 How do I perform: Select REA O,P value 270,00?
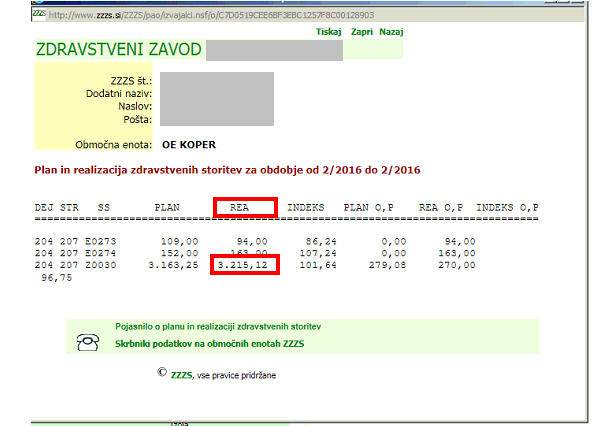tap(457, 265)
